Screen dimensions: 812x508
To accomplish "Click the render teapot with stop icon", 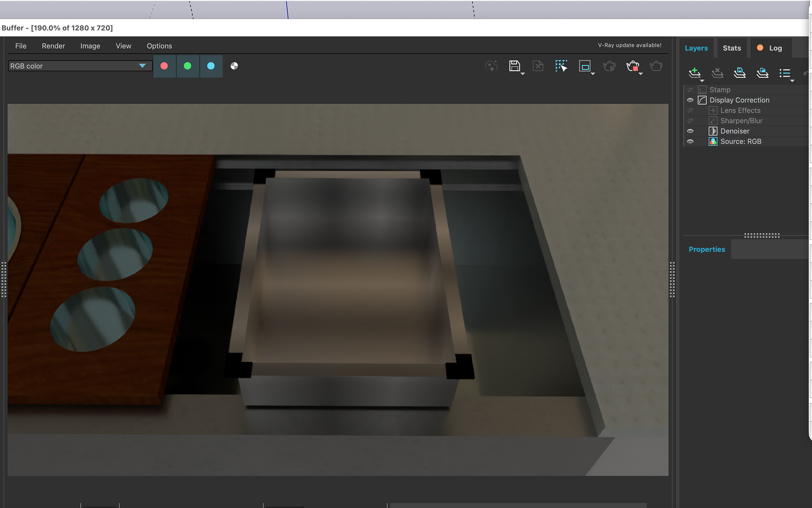I will click(x=633, y=66).
